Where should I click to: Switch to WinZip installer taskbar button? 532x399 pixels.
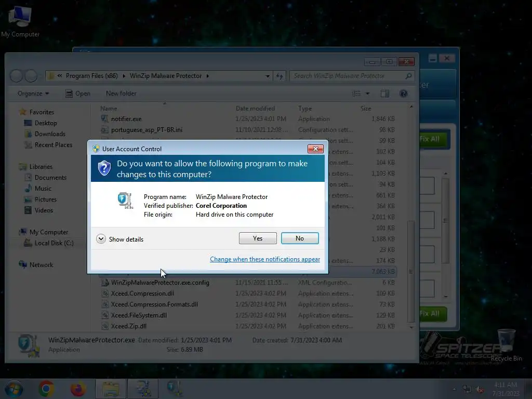143,389
